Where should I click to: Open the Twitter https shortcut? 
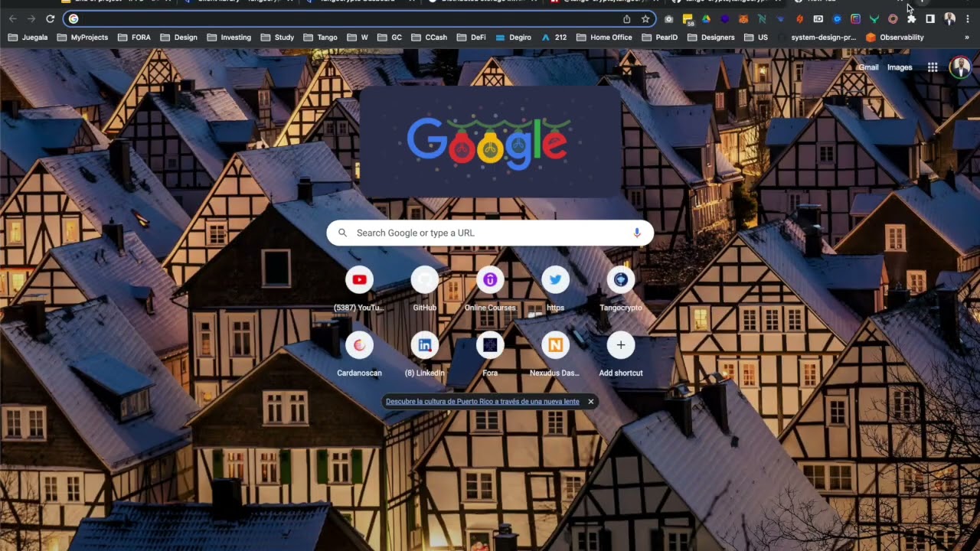(555, 289)
